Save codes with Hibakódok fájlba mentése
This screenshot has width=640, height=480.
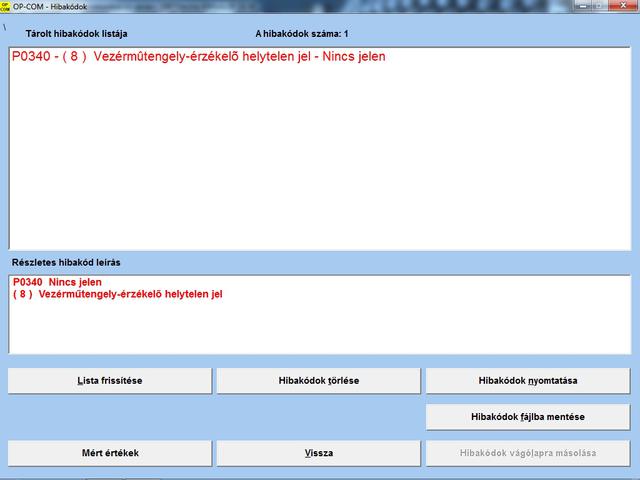(528, 417)
